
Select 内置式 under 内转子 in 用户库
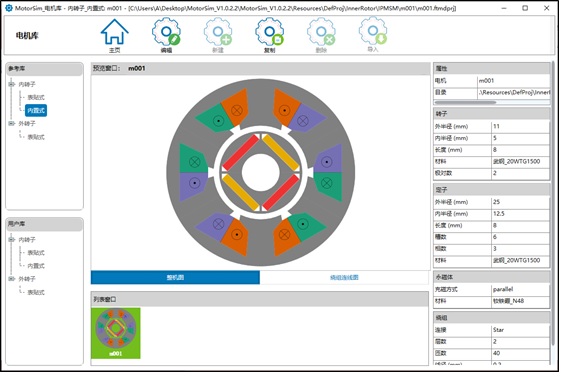point(36,266)
